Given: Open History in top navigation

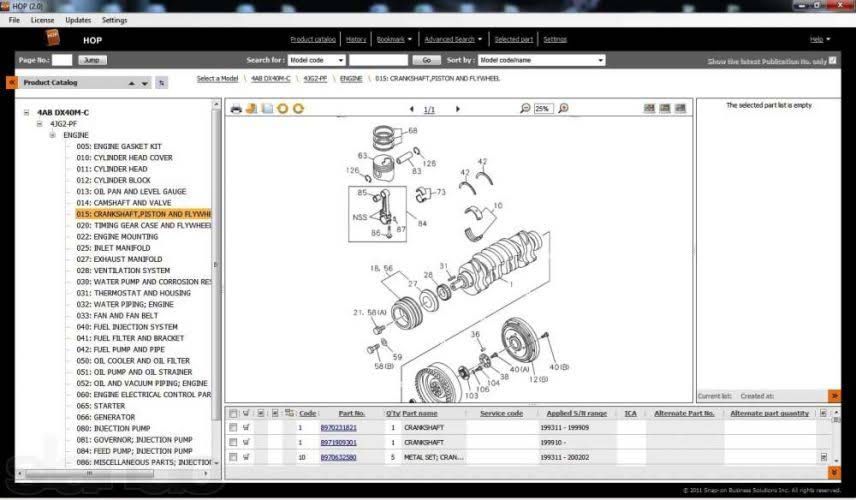Looking at the screenshot, I should [356, 39].
